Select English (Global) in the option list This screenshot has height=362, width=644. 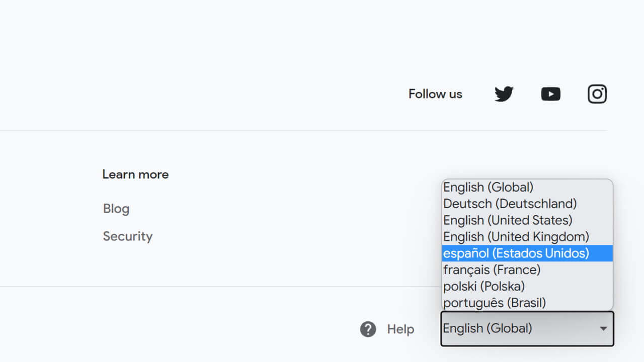pyautogui.click(x=488, y=187)
